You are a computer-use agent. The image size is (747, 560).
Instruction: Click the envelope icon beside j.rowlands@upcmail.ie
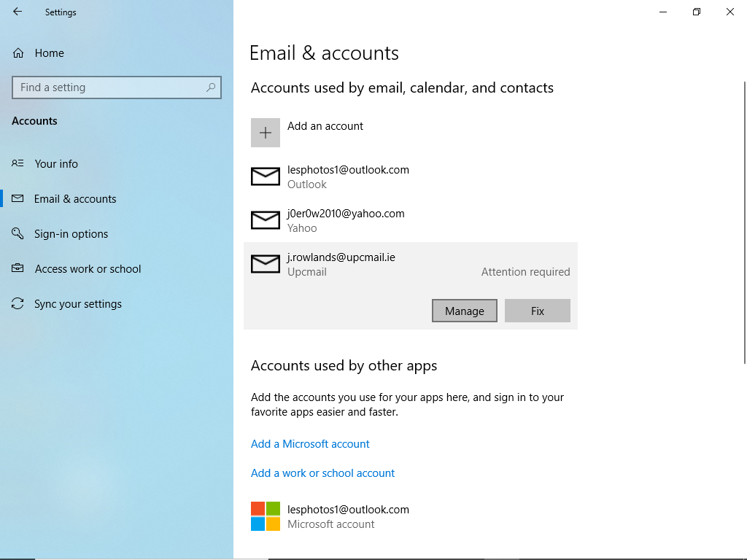click(266, 264)
